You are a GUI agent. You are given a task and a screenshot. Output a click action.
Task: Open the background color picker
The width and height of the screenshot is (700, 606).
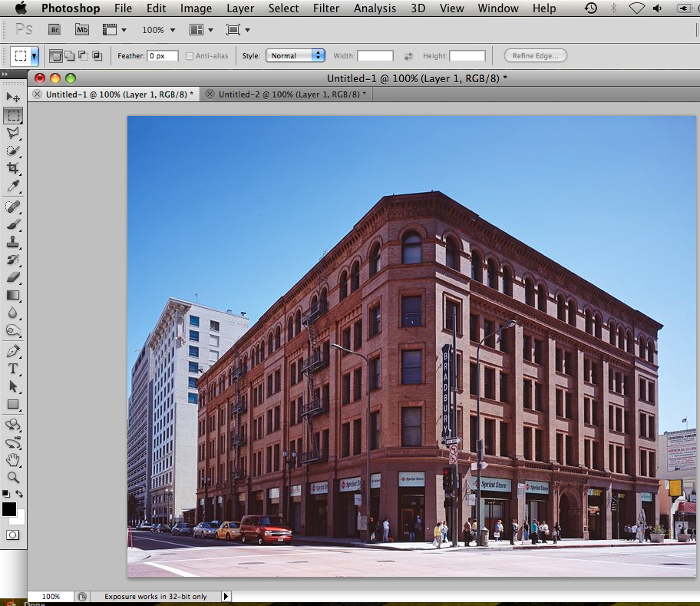click(20, 519)
